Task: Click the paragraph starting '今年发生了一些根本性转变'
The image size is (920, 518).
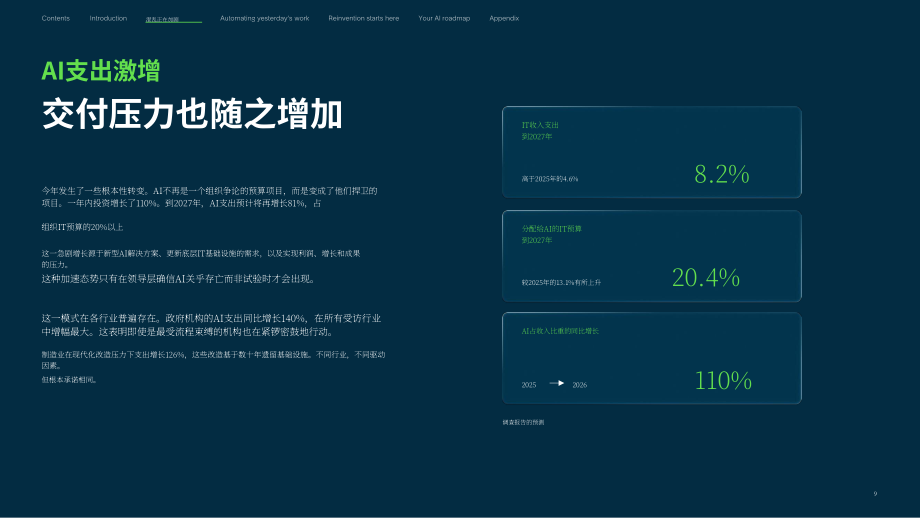Action: point(209,197)
